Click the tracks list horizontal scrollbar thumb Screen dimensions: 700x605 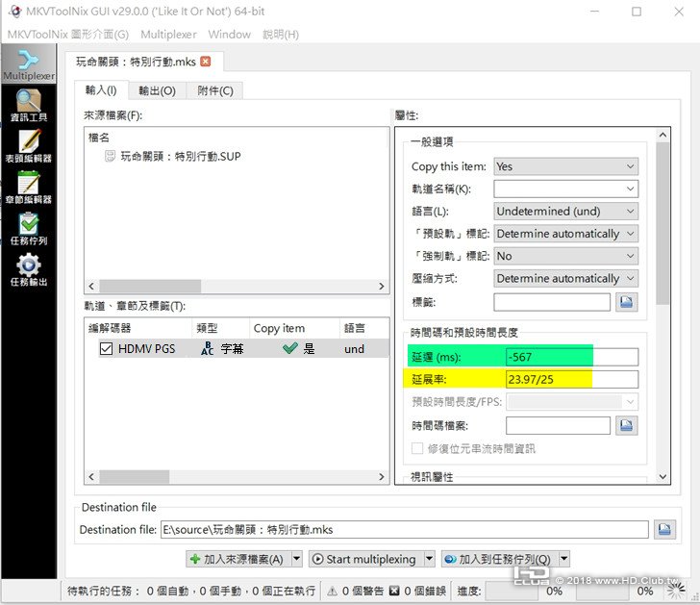[135, 476]
